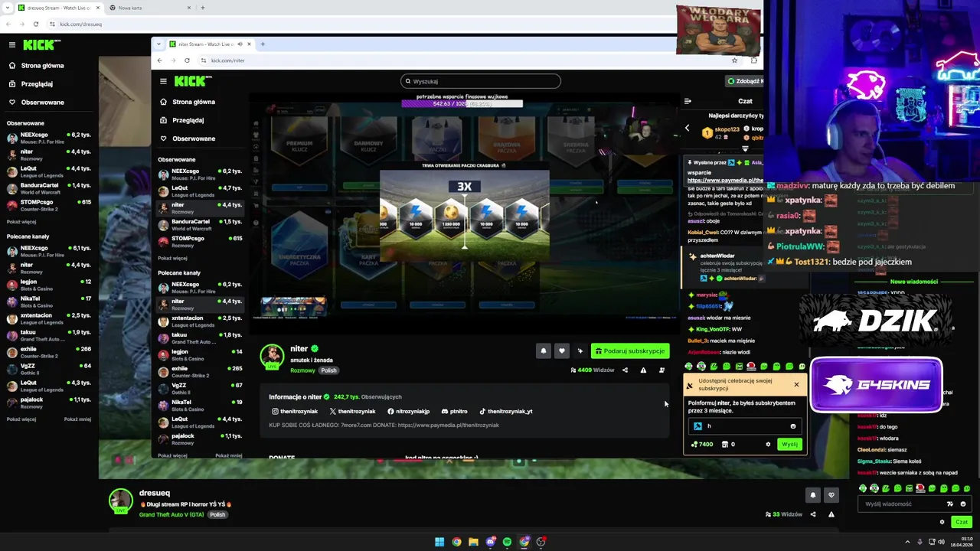
Task: Open emoji picker in niter celebration message box
Action: click(793, 426)
